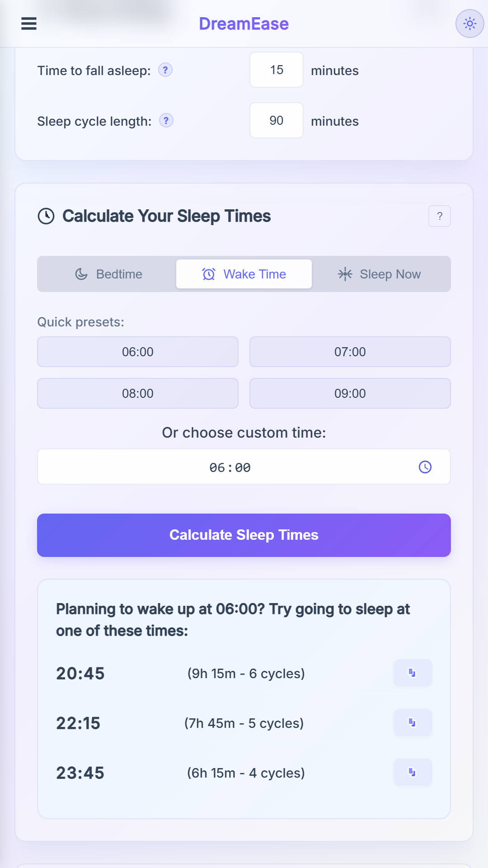Select the Wake Time tab
This screenshot has width=488, height=868.
pyautogui.click(x=244, y=274)
